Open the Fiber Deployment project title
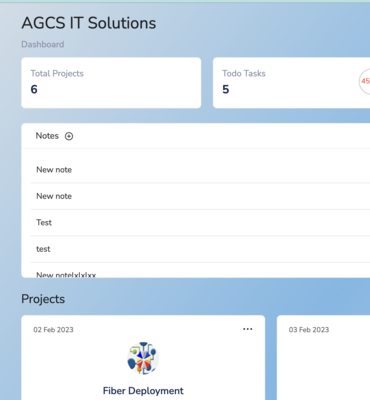The image size is (370, 400). tap(143, 391)
